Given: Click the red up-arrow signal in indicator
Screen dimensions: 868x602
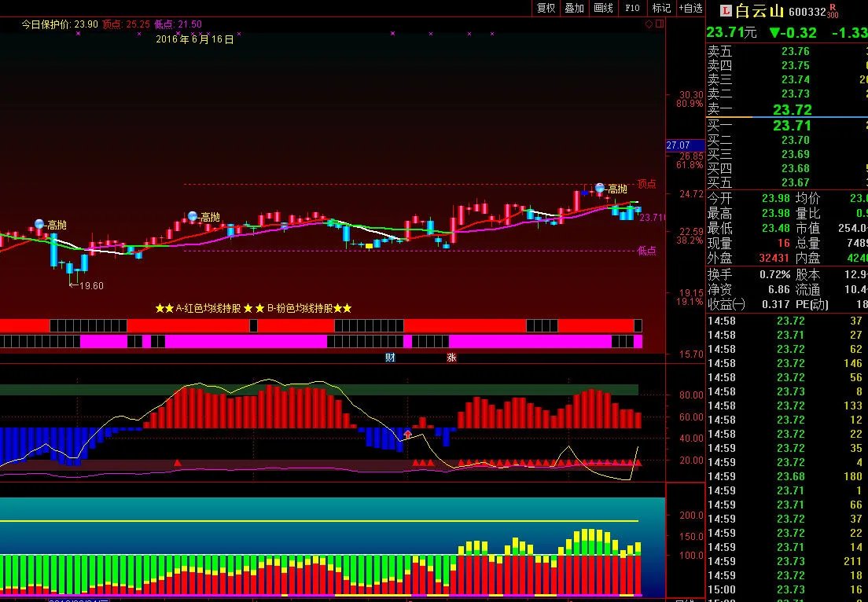Looking at the screenshot, I should 407,434.
